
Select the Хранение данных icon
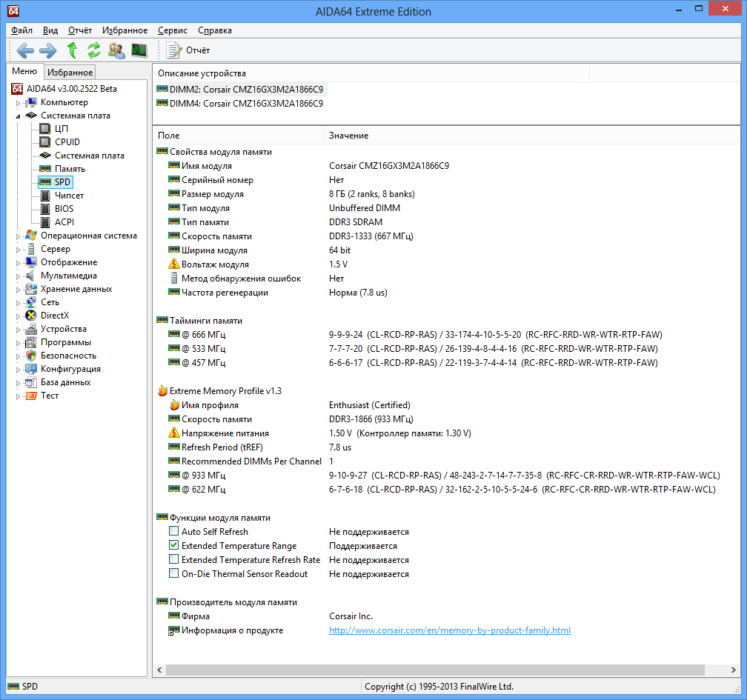click(x=31, y=289)
